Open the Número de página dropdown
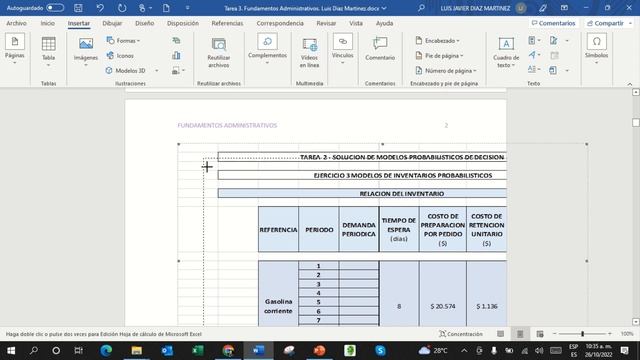Image resolution: width=640 pixels, height=360 pixels. click(446, 71)
